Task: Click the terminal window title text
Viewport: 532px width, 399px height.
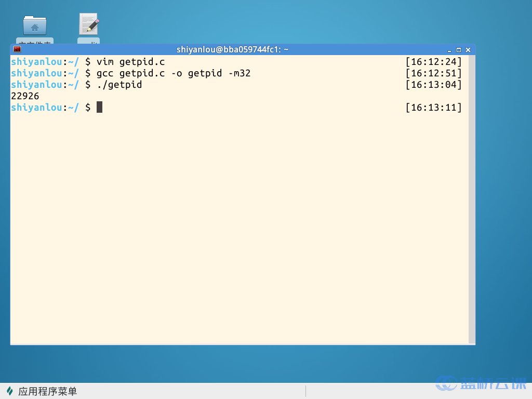Action: coord(232,49)
